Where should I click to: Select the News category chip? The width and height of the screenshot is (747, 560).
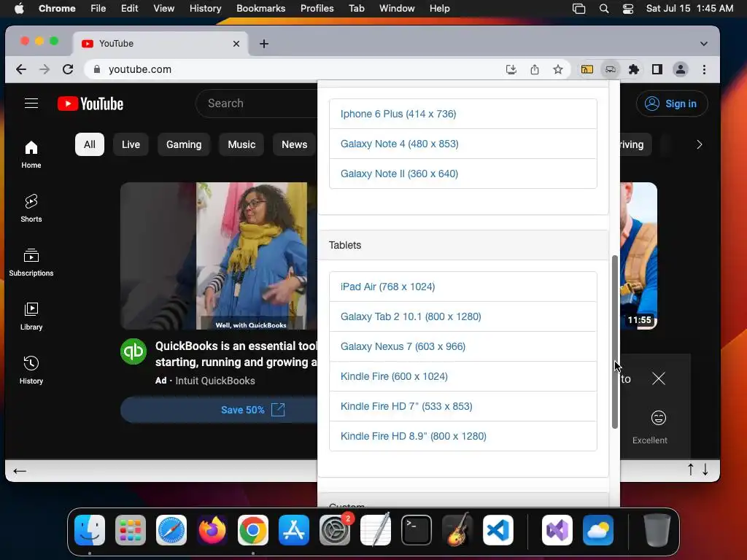295,144
